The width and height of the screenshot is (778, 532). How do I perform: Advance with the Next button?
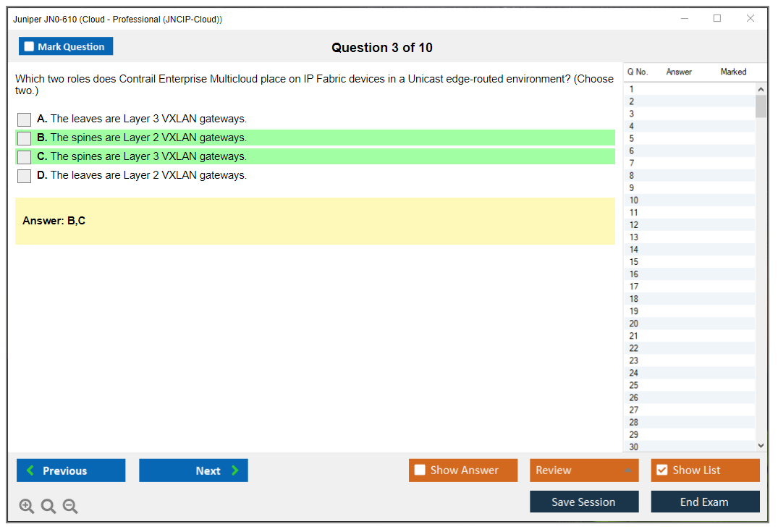click(x=193, y=470)
